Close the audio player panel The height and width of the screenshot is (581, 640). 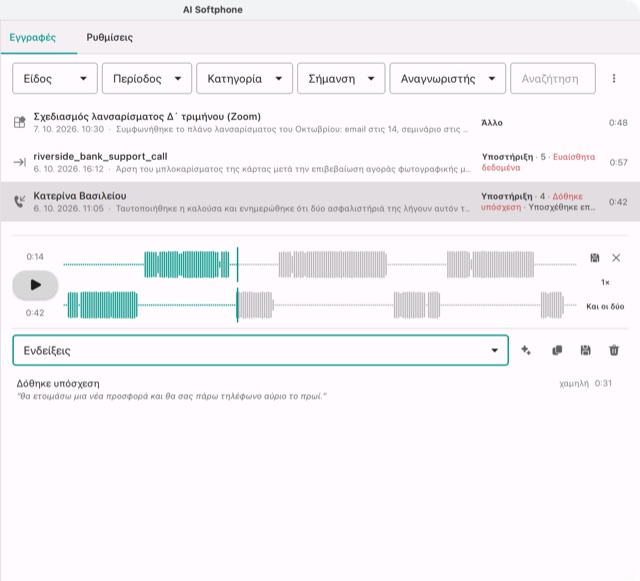click(x=616, y=258)
